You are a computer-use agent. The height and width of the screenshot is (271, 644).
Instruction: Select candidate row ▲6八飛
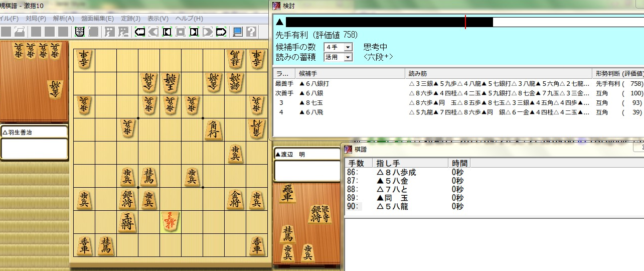(458, 113)
